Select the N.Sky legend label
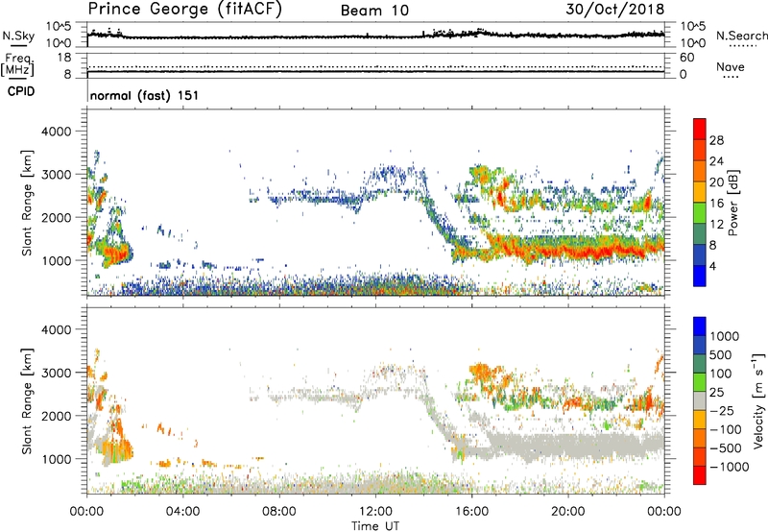The height and width of the screenshot is (532, 768). [x=18, y=36]
